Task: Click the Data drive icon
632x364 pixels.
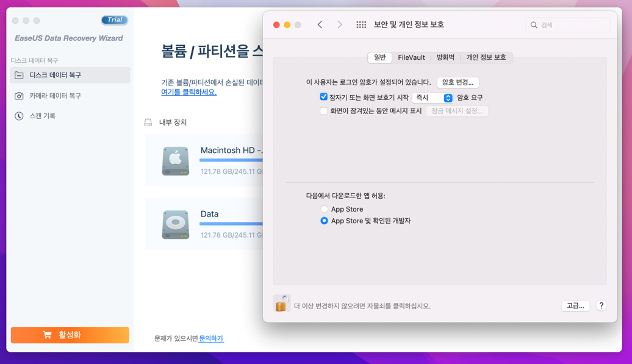Action: click(175, 225)
